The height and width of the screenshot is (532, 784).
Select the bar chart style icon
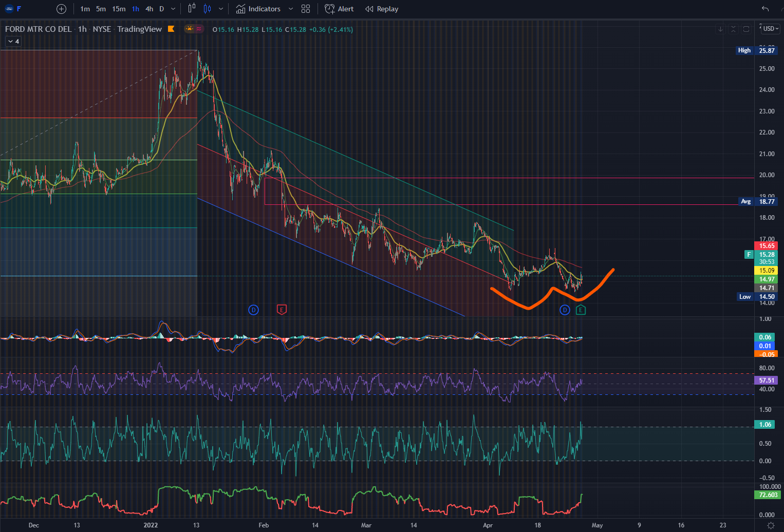tap(192, 9)
